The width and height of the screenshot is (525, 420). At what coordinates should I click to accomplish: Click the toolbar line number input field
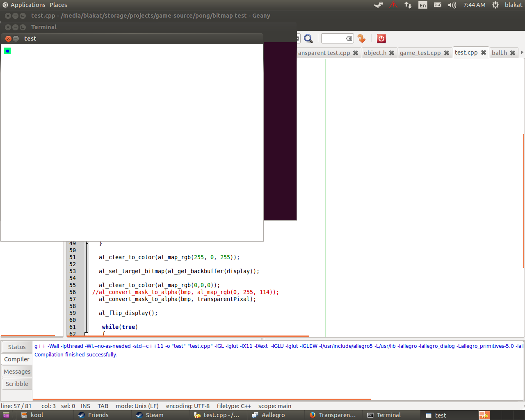point(334,39)
